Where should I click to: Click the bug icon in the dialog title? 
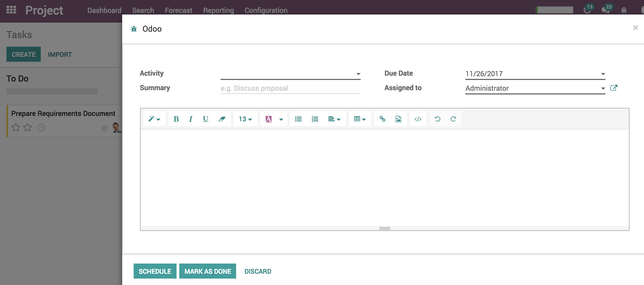pyautogui.click(x=134, y=29)
